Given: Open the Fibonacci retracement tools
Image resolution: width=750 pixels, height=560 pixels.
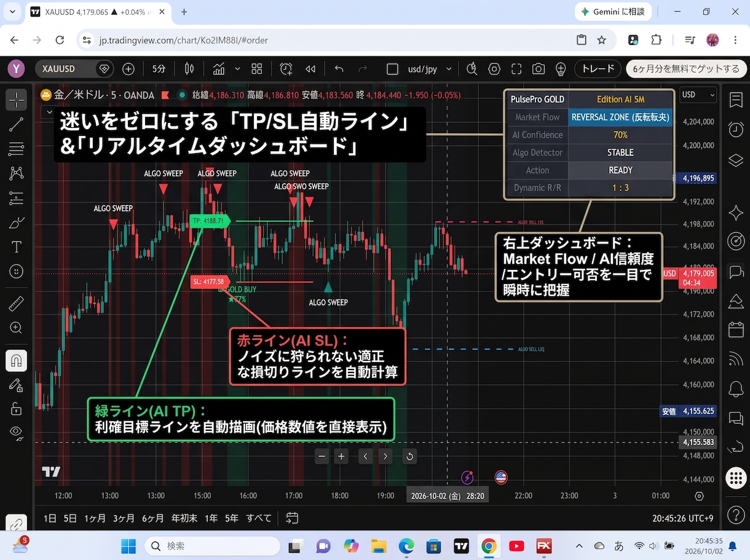Looking at the screenshot, I should click(17, 149).
